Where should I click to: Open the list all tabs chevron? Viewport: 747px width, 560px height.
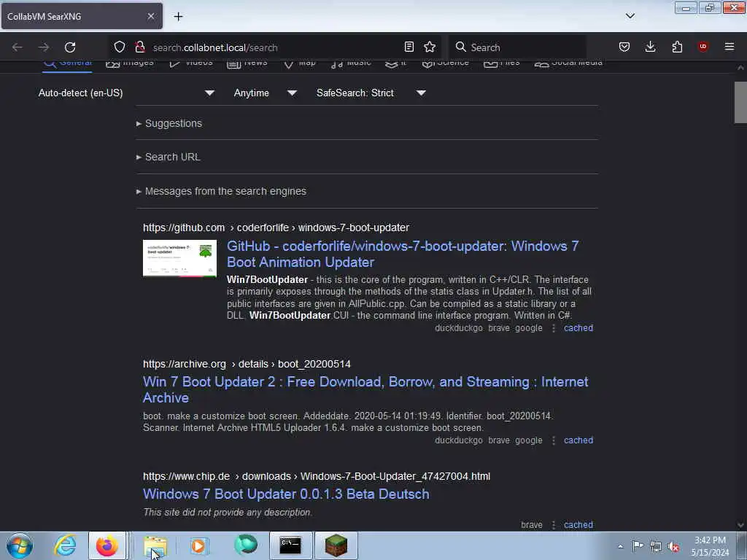pyautogui.click(x=630, y=16)
